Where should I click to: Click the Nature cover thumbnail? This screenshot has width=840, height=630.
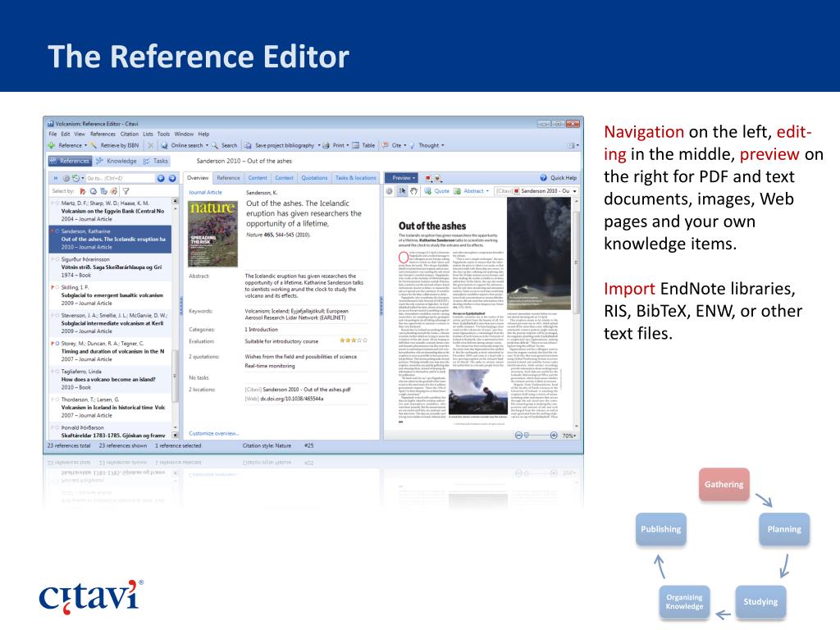coord(212,234)
